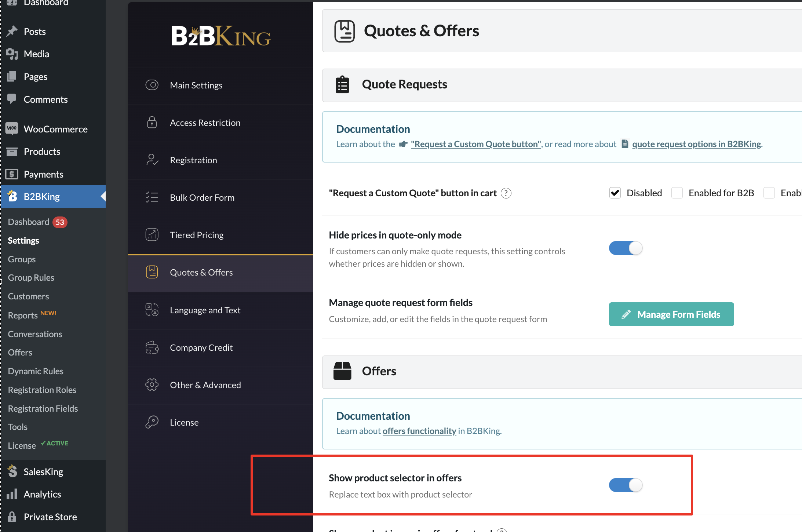The image size is (802, 532).
Task: Click the License key icon
Action: click(152, 422)
